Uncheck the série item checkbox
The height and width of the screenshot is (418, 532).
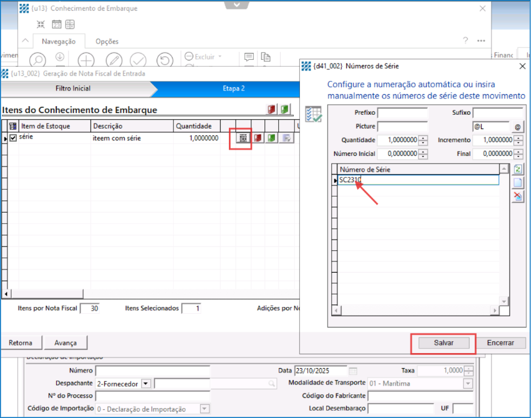[x=13, y=138]
